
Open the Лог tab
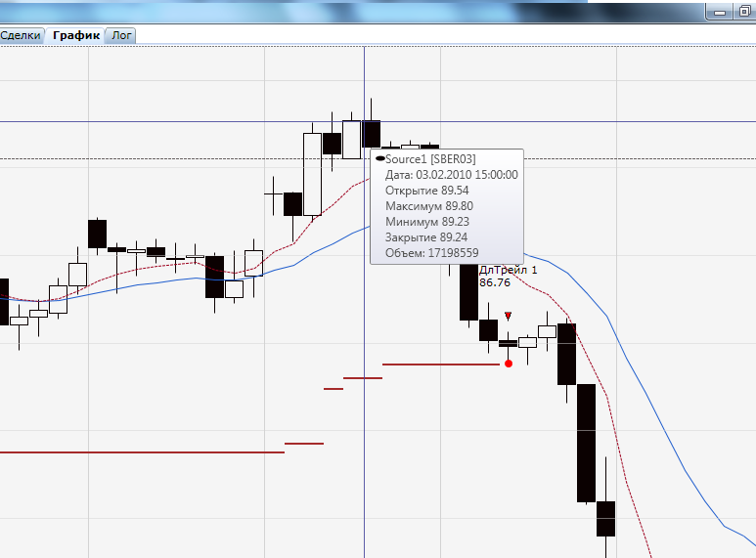[121, 35]
